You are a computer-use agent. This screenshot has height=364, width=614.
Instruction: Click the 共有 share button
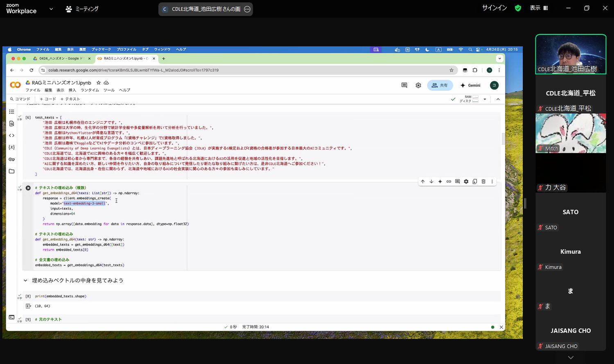[440, 85]
